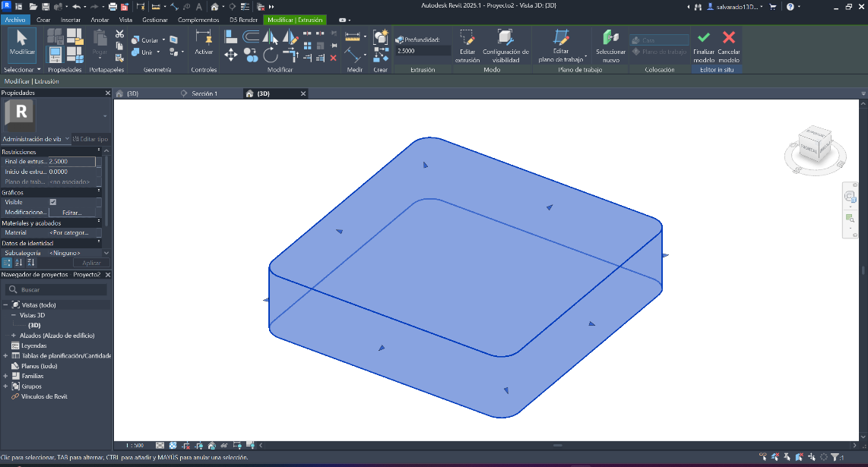Toggle the Visible checkbox in Propiedades

pyautogui.click(x=53, y=202)
